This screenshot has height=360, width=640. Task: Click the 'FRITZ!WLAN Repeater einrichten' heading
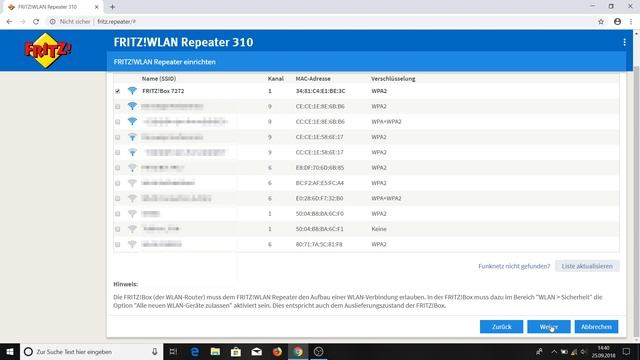[x=164, y=62]
